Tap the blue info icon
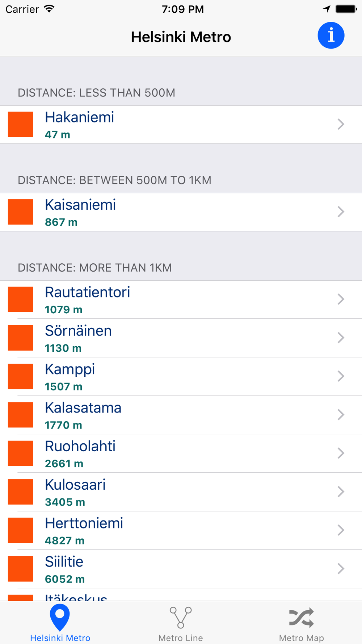The width and height of the screenshot is (362, 644). tap(331, 35)
